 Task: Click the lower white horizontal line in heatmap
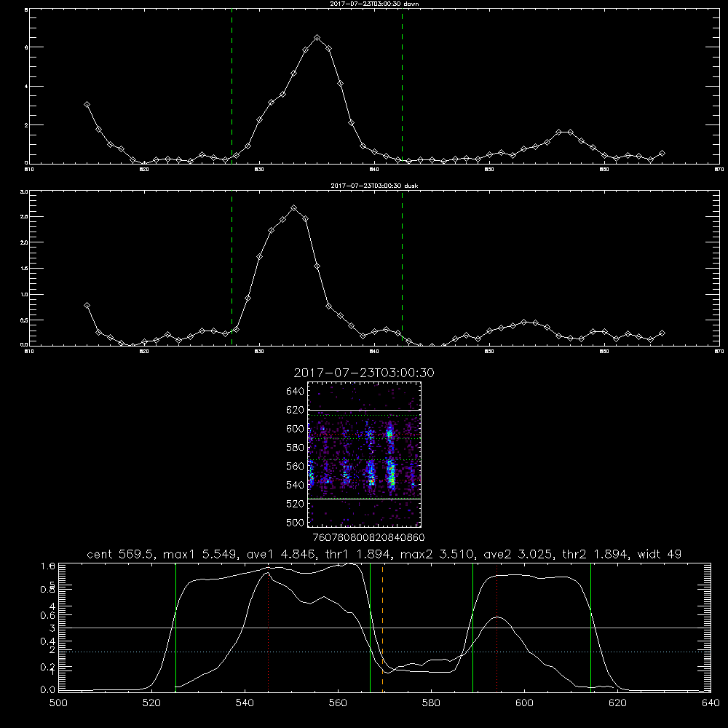click(365, 499)
